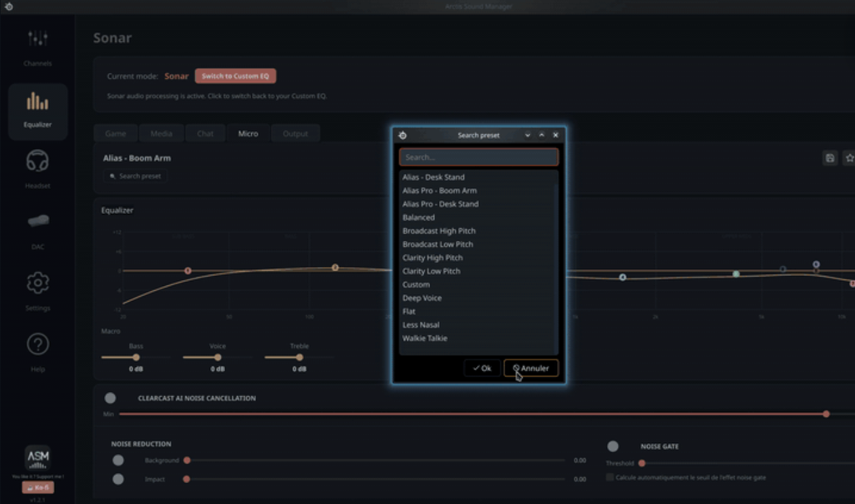Open the Help question mark icon
Screen dimensions: 855x504
38,352
